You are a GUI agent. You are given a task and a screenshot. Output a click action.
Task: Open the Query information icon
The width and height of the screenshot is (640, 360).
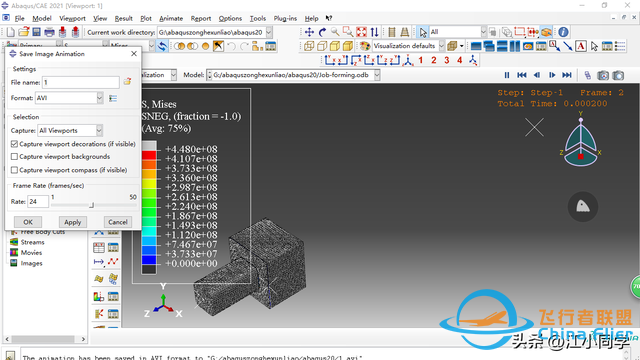pos(563,32)
